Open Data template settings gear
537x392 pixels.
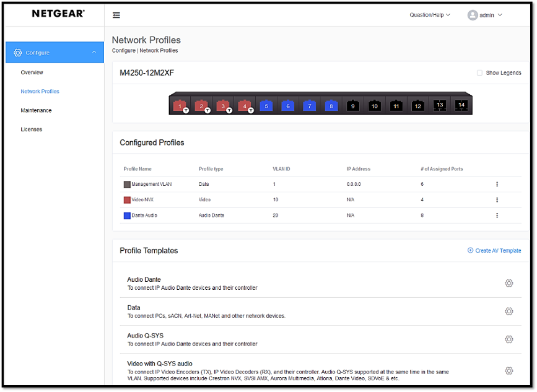coord(509,311)
